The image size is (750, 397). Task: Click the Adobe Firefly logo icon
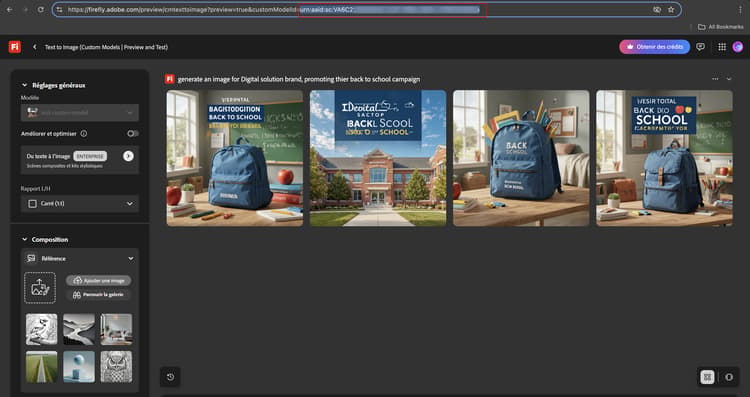pyautogui.click(x=14, y=47)
